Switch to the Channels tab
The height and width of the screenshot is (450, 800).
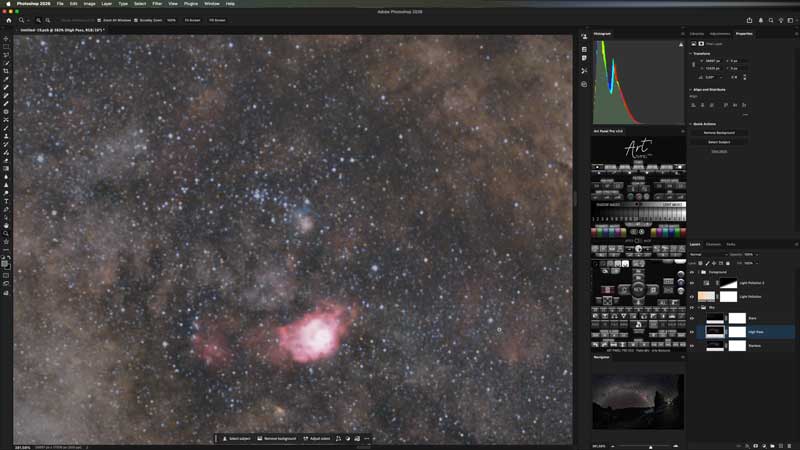713,244
